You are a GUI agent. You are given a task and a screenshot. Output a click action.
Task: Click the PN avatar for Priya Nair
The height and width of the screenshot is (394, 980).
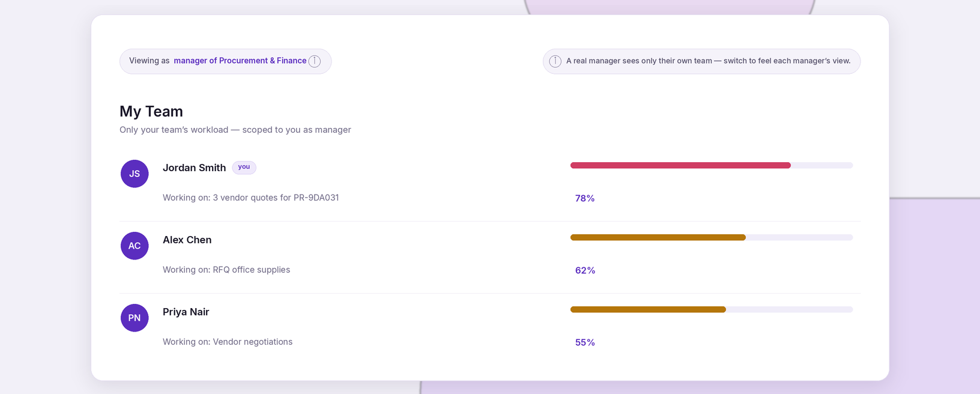(x=135, y=318)
